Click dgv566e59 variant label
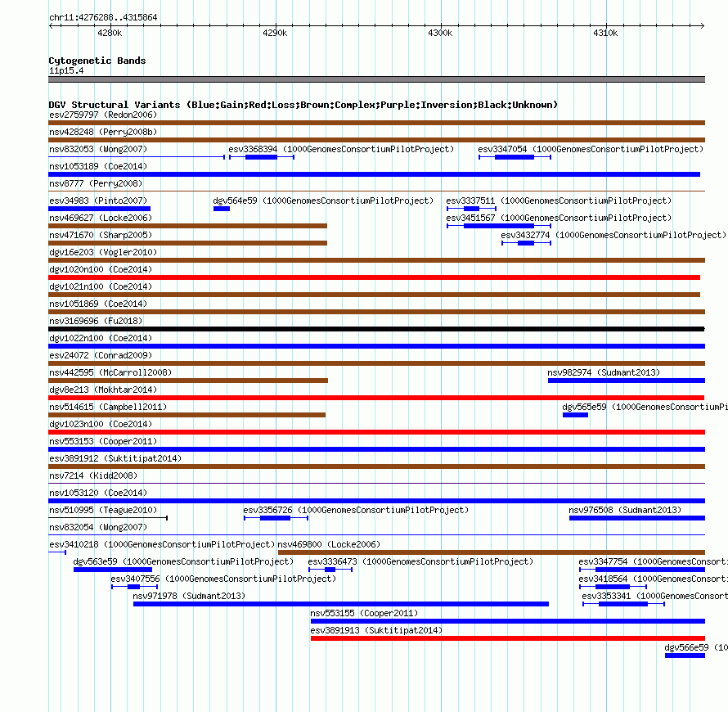The image size is (728, 712). (696, 647)
